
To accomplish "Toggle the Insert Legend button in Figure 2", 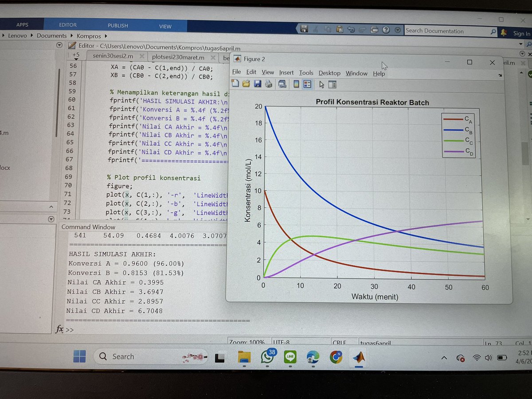I will point(307,84).
